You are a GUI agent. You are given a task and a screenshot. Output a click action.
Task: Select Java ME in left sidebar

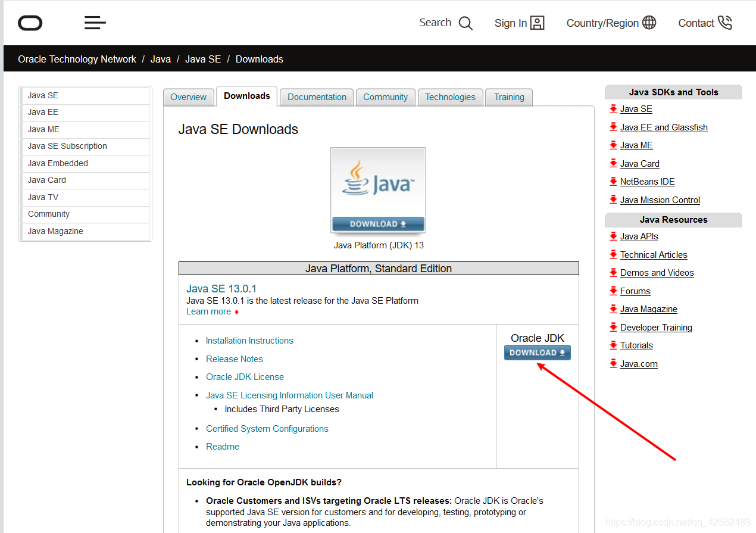(86, 129)
